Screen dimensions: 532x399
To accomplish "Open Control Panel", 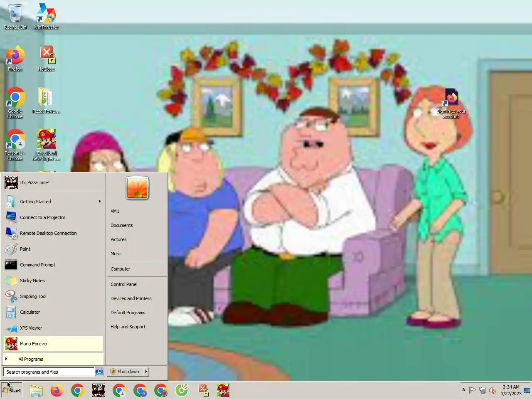I will click(137, 284).
